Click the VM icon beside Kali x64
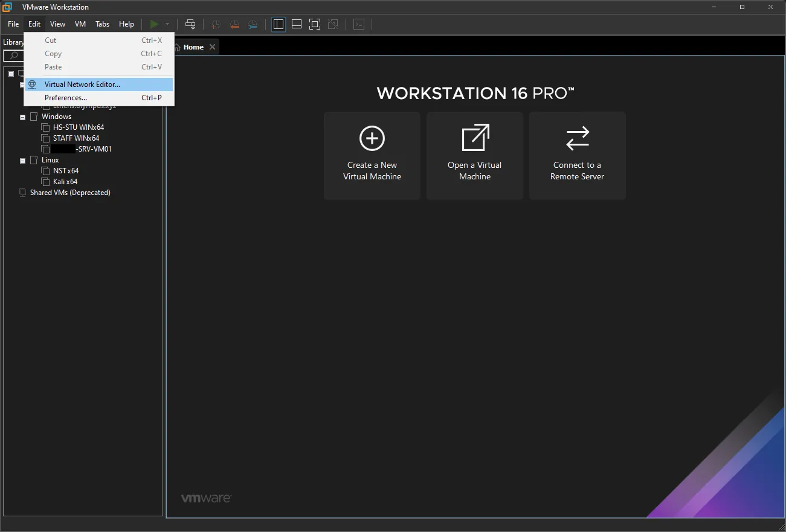The width and height of the screenshot is (786, 532). [x=45, y=182]
